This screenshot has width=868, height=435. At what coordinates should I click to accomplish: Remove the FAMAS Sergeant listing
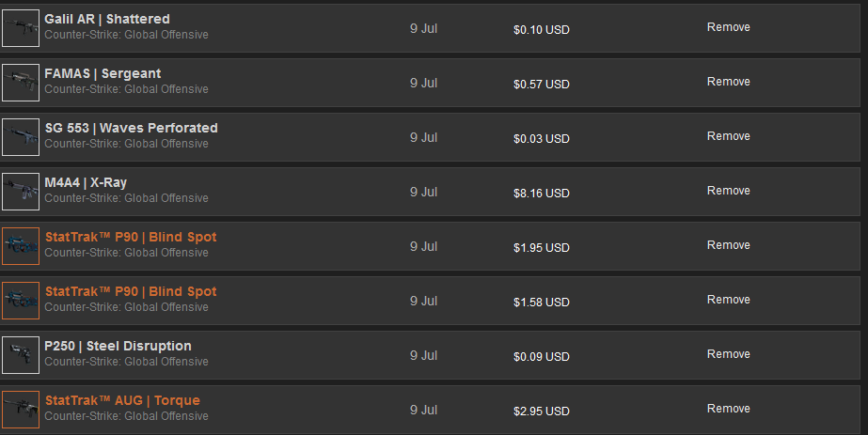(x=728, y=82)
